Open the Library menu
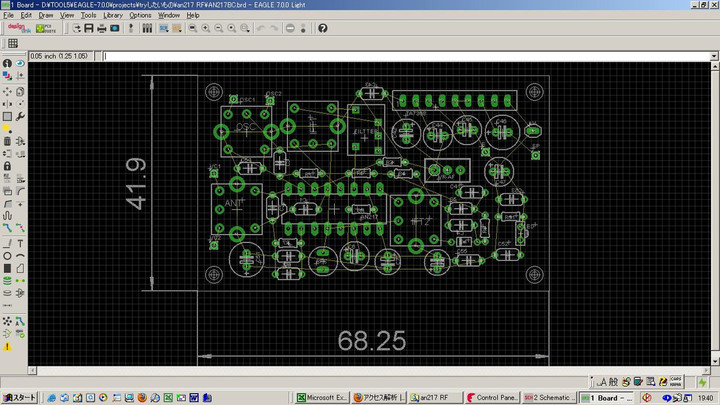 (x=113, y=16)
